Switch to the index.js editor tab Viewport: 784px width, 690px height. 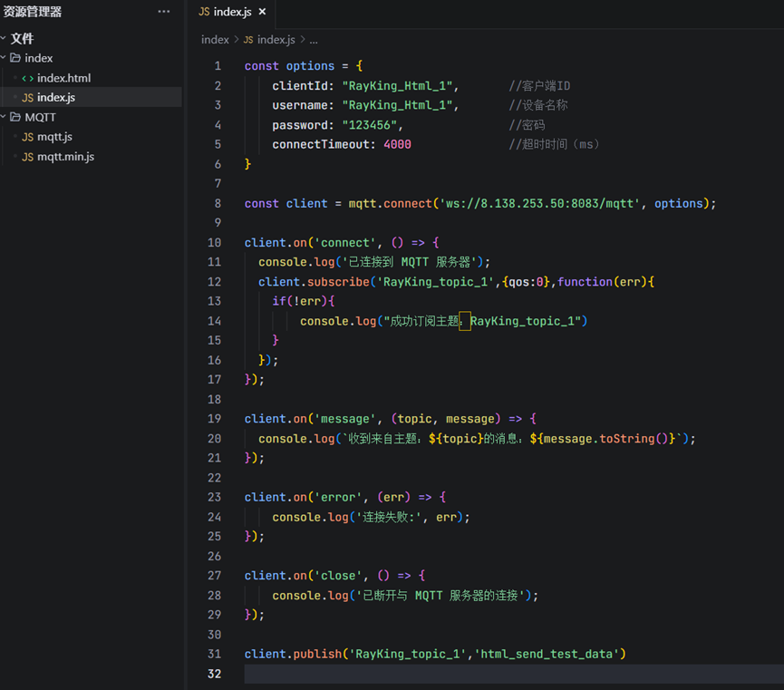pos(232,12)
